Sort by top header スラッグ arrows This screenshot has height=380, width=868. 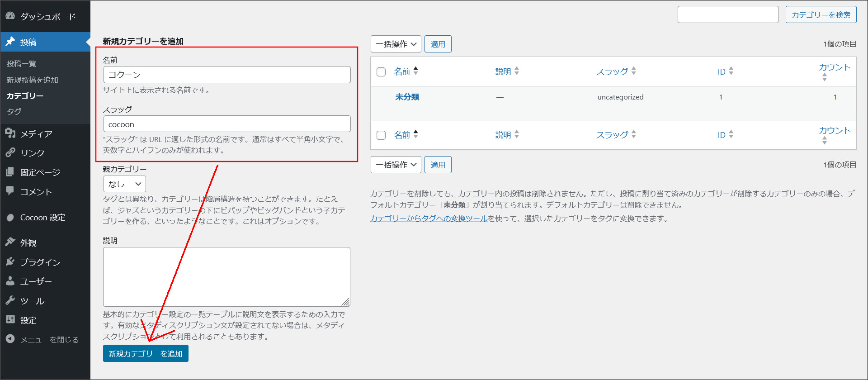tap(634, 71)
